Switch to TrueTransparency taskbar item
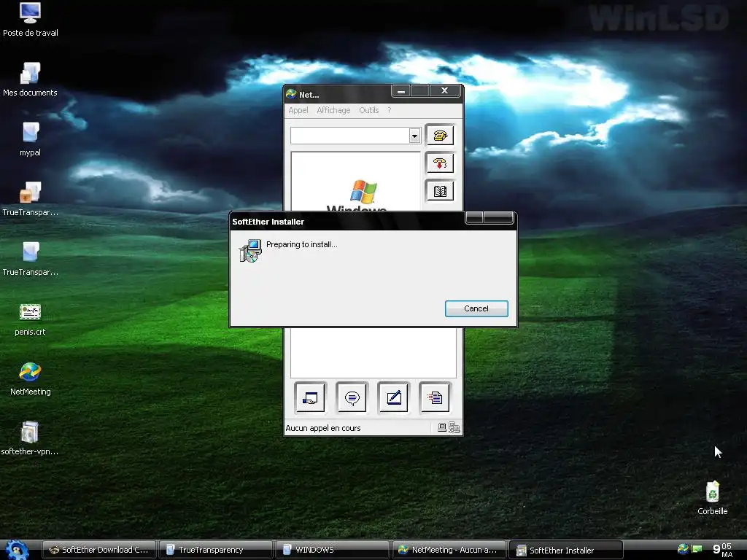This screenshot has width=747, height=560. 216,550
